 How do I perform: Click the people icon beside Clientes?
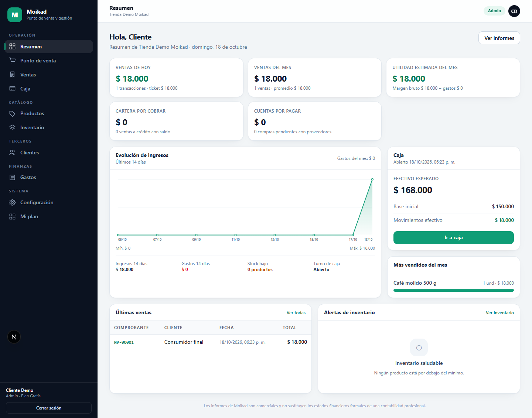(x=12, y=153)
